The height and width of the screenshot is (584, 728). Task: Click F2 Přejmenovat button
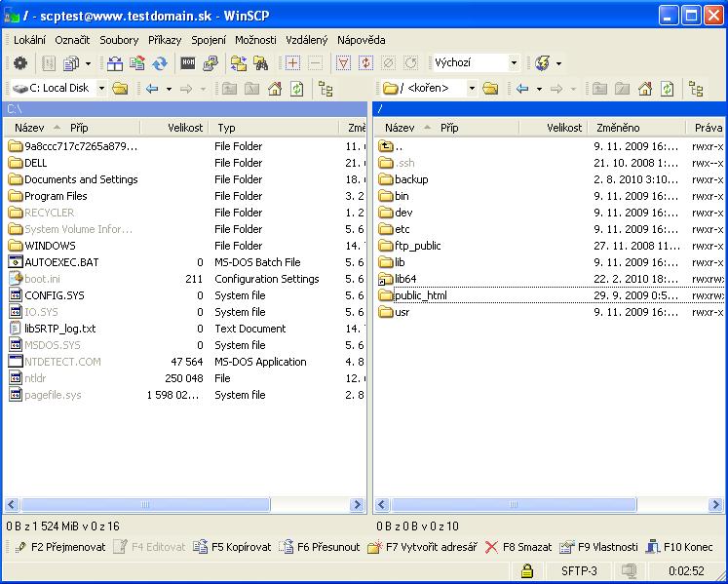60,547
